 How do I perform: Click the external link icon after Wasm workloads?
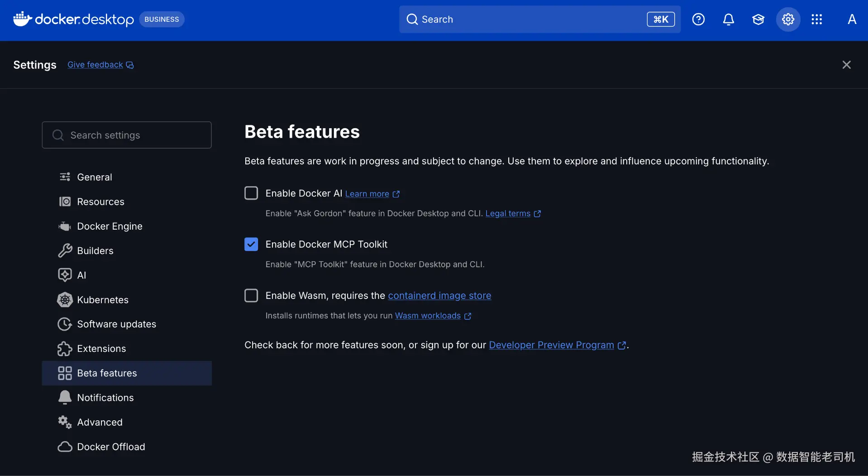point(467,316)
